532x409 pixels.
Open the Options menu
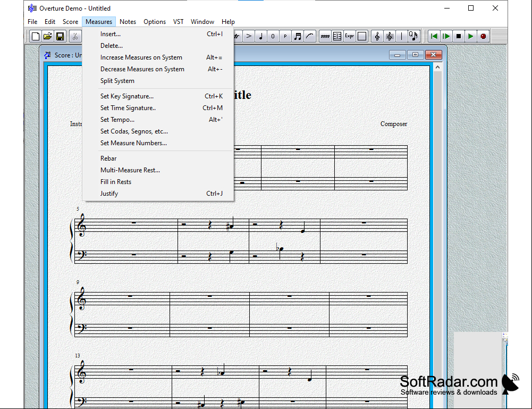point(155,22)
